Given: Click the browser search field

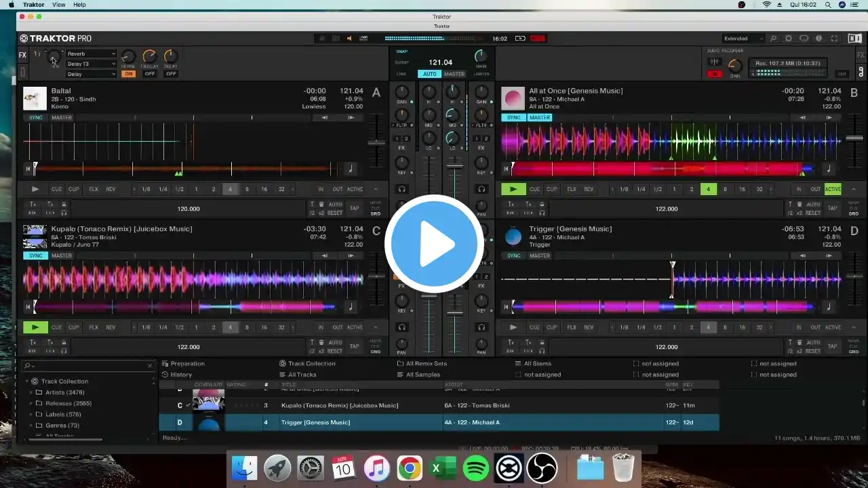Looking at the screenshot, I should click(x=88, y=365).
